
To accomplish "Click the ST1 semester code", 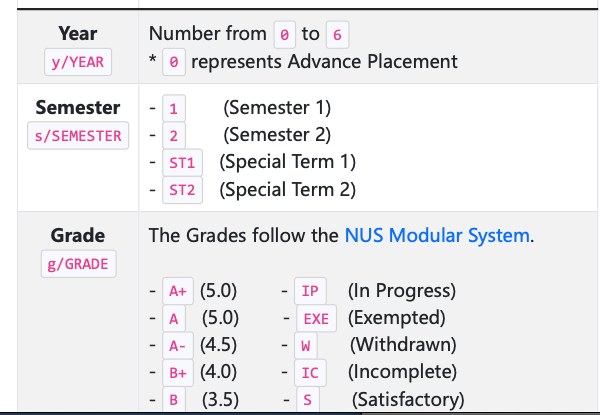I will [183, 163].
